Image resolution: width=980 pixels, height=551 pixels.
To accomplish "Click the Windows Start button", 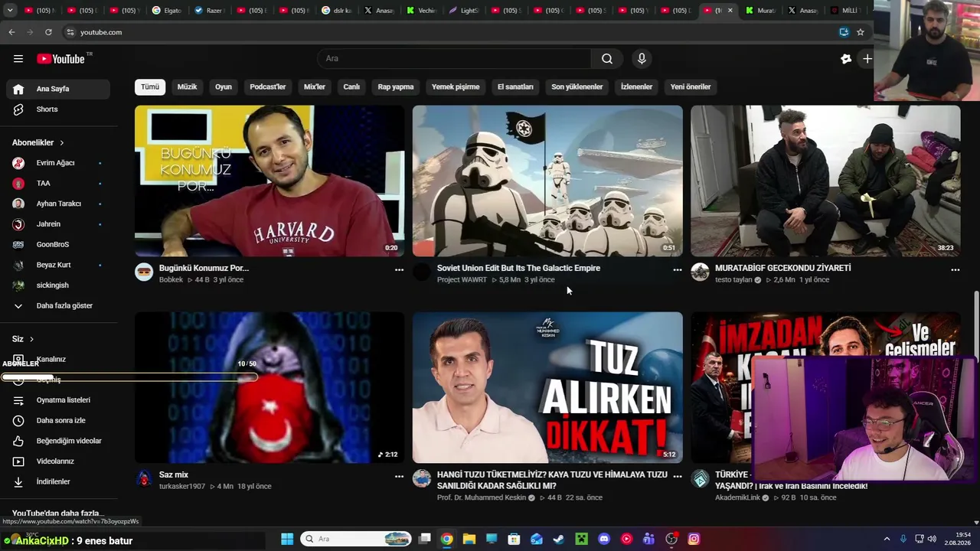I will pos(287,539).
